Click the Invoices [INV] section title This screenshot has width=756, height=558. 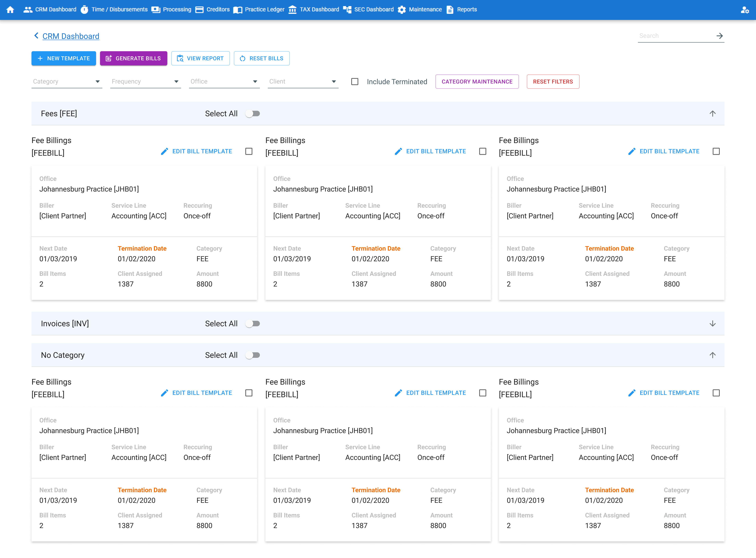coord(65,324)
